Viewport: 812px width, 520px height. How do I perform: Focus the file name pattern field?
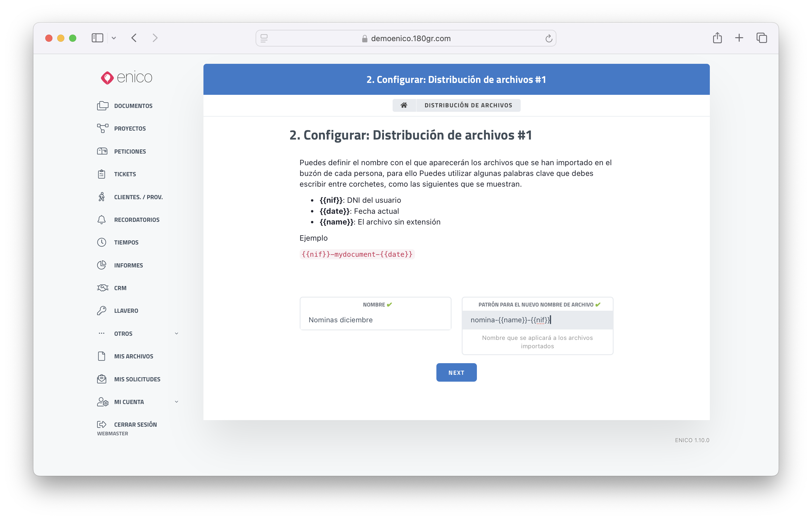click(x=537, y=319)
